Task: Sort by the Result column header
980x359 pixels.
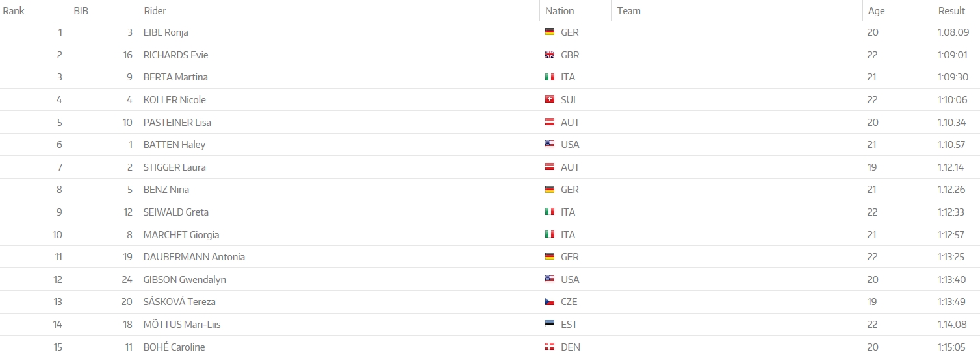Action: pyautogui.click(x=951, y=11)
